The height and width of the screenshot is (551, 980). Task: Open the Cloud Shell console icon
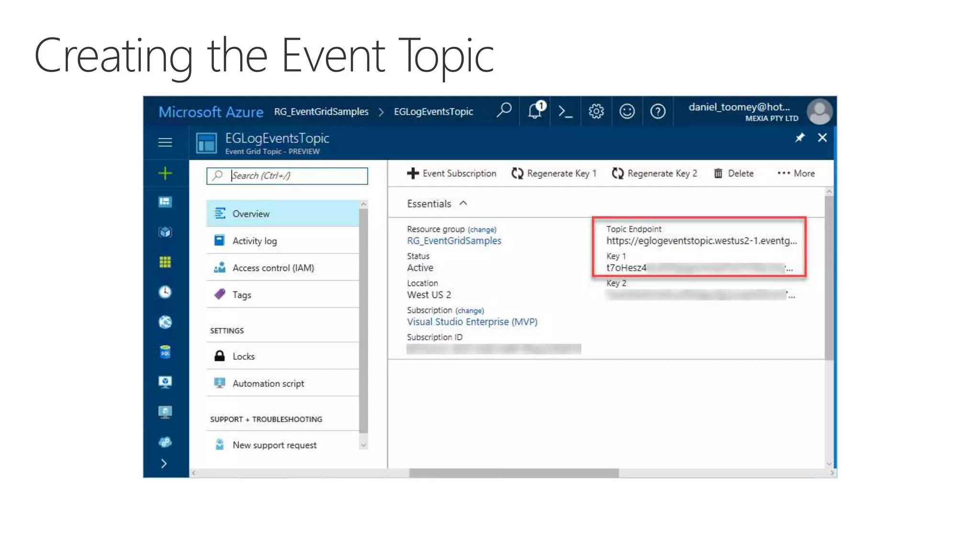click(x=565, y=112)
